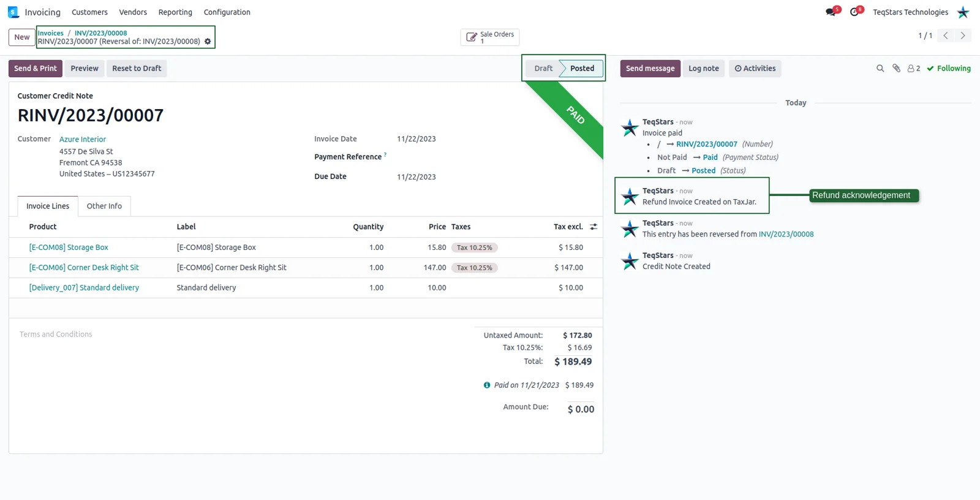Image resolution: width=980 pixels, height=500 pixels.
Task: Toggle the Following status
Action: (948, 69)
